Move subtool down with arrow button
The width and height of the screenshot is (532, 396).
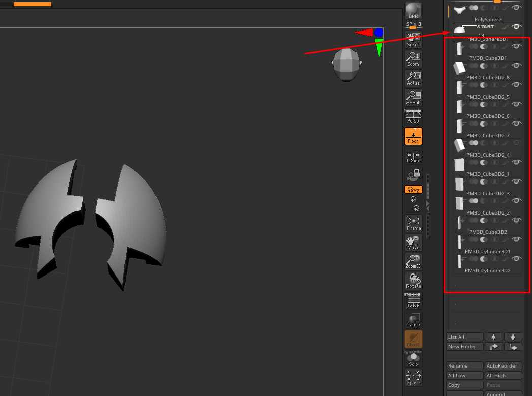click(x=513, y=337)
